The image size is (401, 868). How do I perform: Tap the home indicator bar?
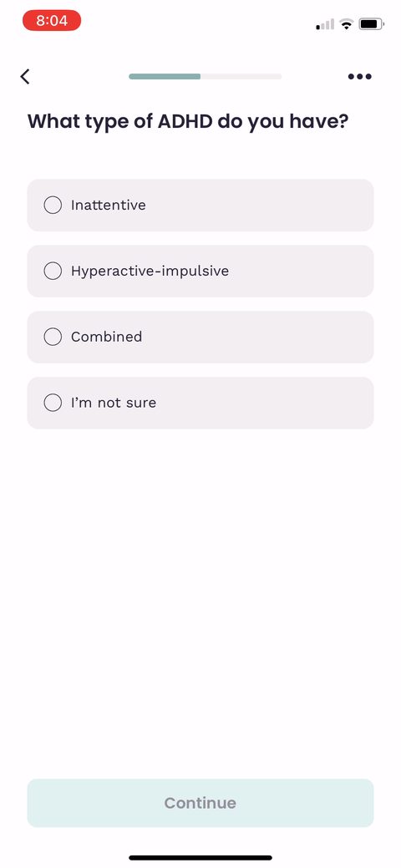200,857
